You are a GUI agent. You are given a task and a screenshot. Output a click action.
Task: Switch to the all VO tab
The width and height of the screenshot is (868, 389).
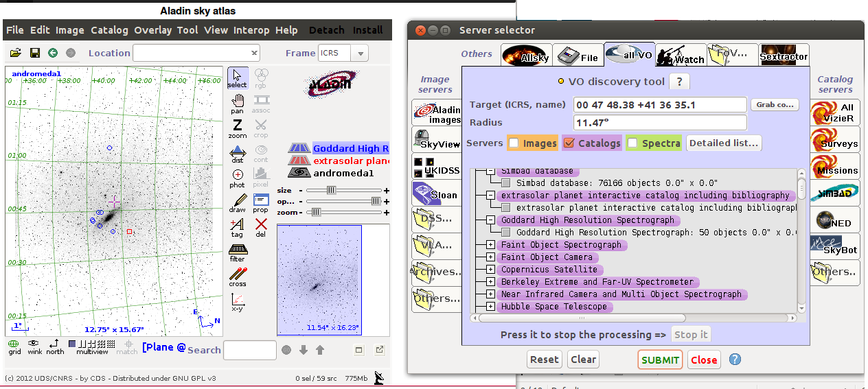point(630,55)
